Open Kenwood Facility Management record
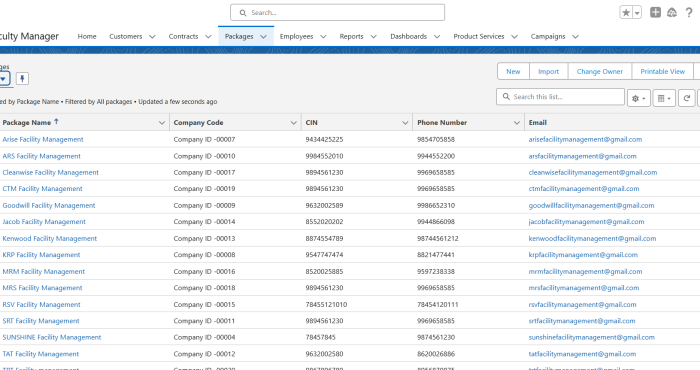The height and width of the screenshot is (370, 700). 50,238
